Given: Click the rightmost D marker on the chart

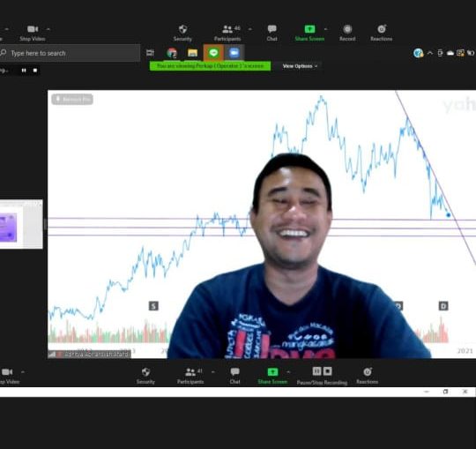Looking at the screenshot, I should 443,306.
